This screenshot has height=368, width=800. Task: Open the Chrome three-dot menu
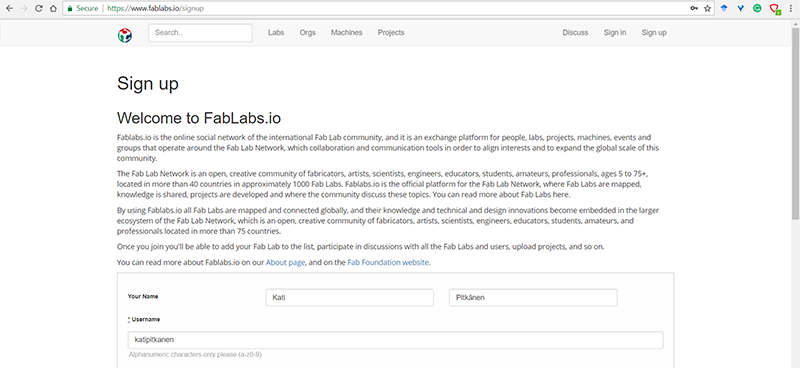791,8
